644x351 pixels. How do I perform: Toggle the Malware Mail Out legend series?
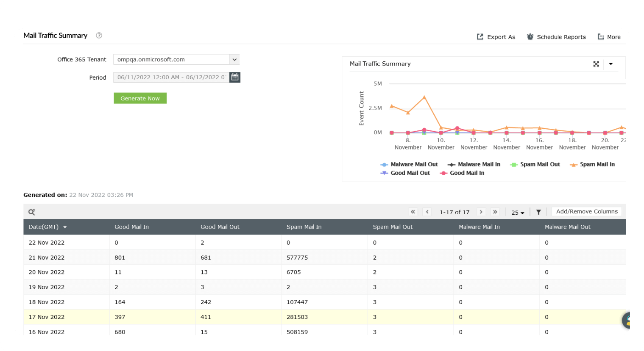pos(409,164)
